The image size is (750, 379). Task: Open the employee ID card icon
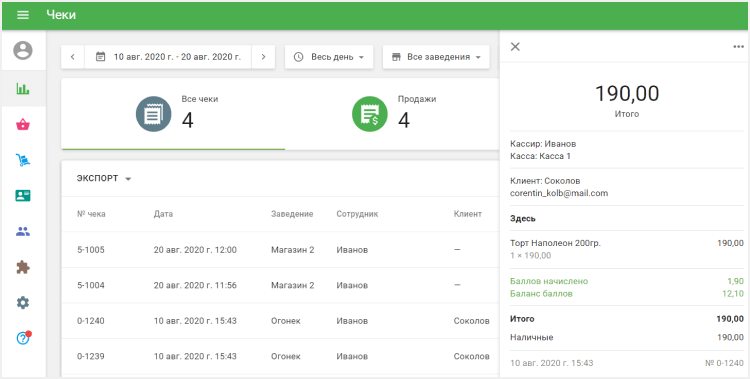(22, 195)
